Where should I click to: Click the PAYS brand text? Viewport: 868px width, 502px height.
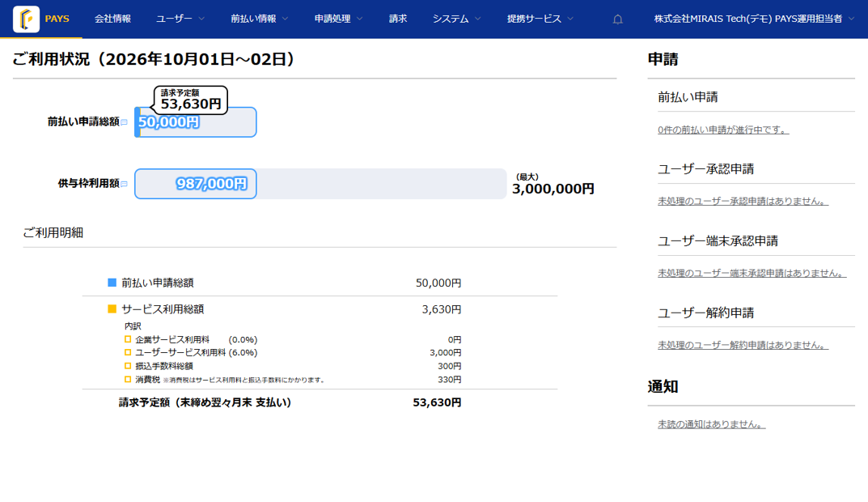57,19
